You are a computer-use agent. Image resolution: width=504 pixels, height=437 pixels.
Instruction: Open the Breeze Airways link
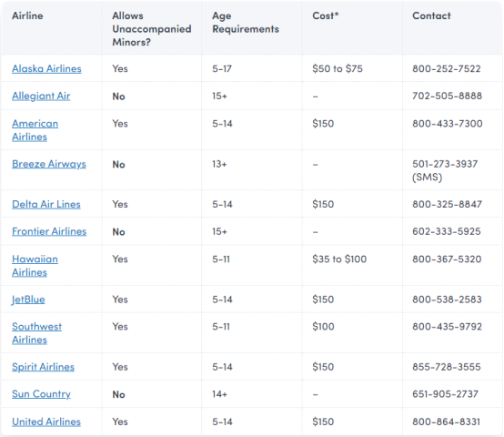tap(49, 164)
